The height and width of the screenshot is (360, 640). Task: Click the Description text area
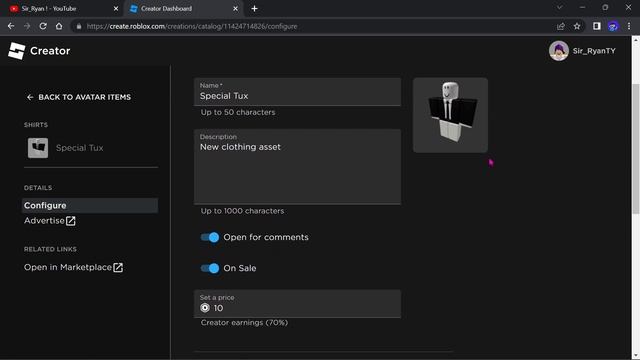click(x=297, y=167)
